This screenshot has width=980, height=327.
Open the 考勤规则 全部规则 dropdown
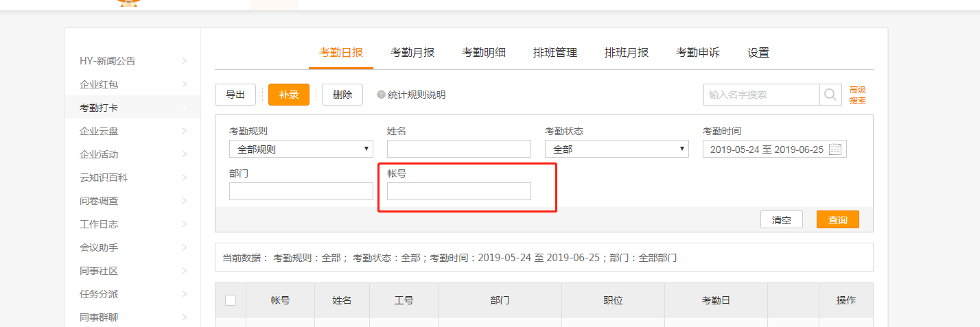pos(301,149)
